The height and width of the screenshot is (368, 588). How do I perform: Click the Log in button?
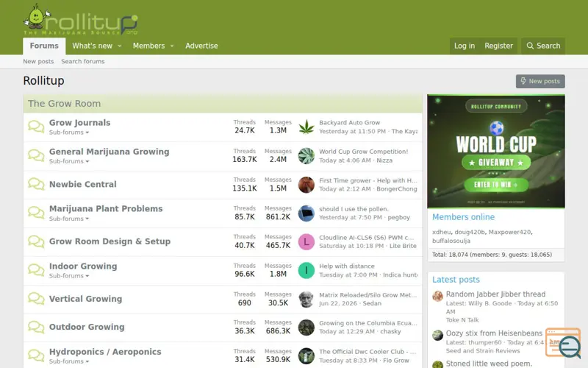click(x=465, y=46)
